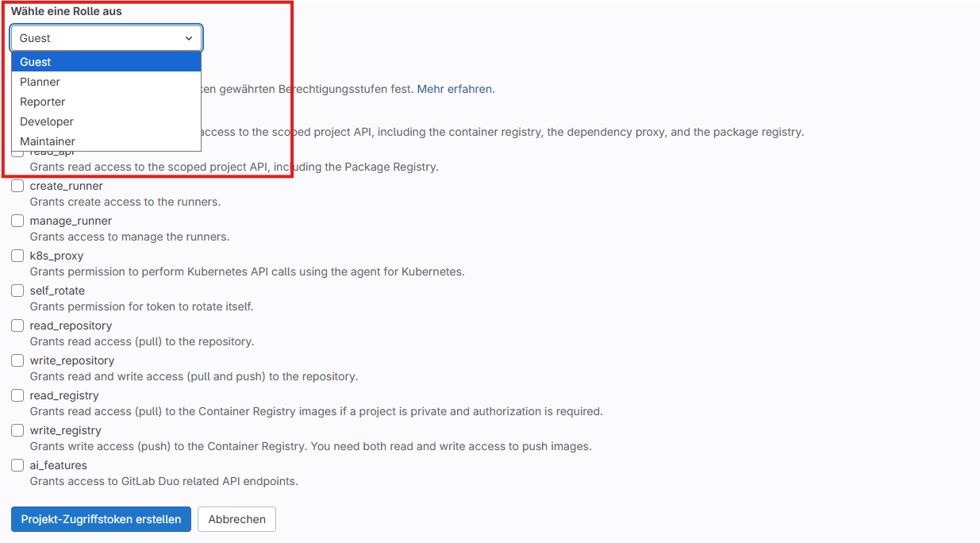Click the Guest role combo box
Viewport: 980px width, 543px height.
(106, 38)
